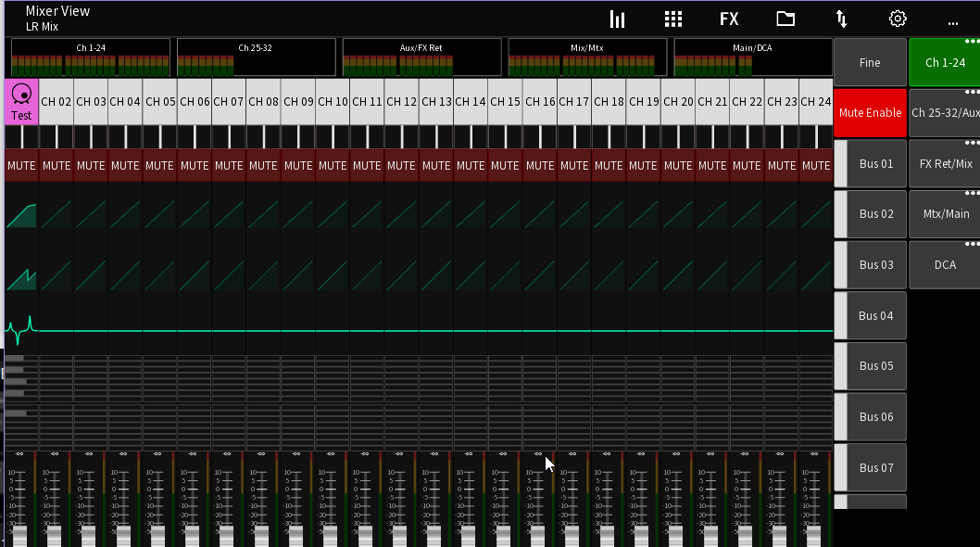
Task: Select the CH 19 label
Action: [644, 101]
